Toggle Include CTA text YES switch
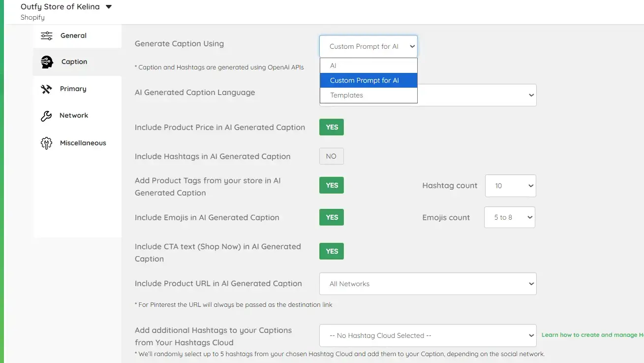Viewport: 644px width, 363px height. (332, 251)
